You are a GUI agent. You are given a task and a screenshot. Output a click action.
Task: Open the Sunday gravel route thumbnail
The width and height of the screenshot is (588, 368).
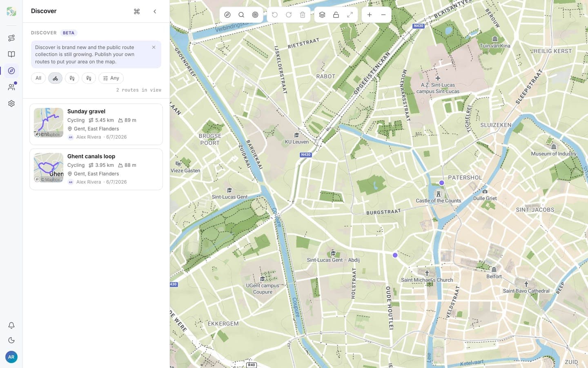(49, 123)
